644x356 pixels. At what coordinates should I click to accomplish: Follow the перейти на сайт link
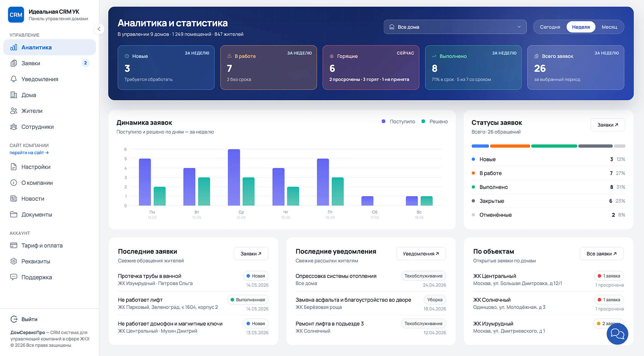click(x=29, y=153)
